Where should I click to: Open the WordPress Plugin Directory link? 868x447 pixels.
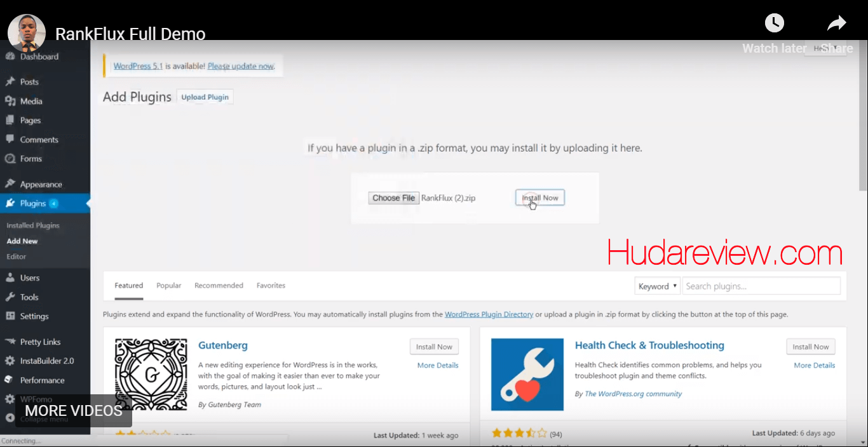(489, 314)
